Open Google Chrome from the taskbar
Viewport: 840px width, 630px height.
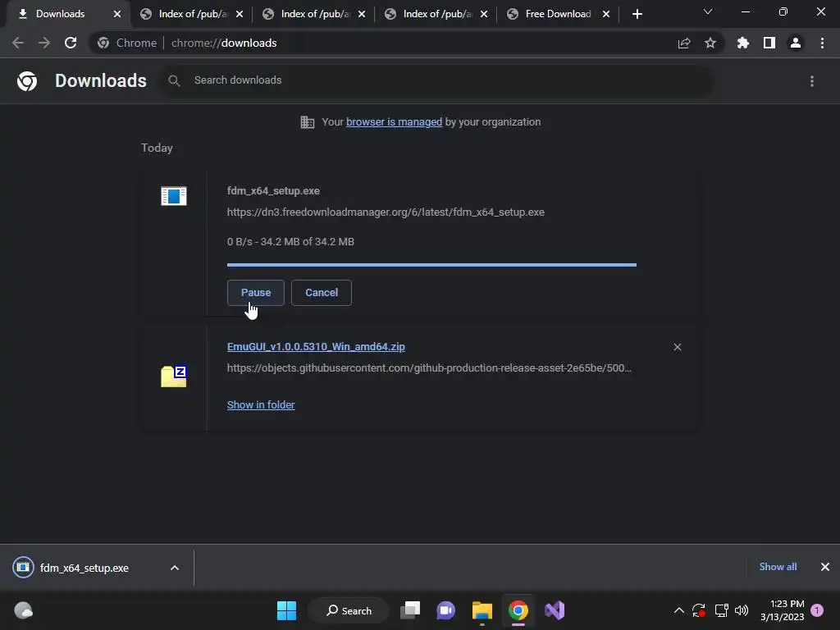click(518, 610)
